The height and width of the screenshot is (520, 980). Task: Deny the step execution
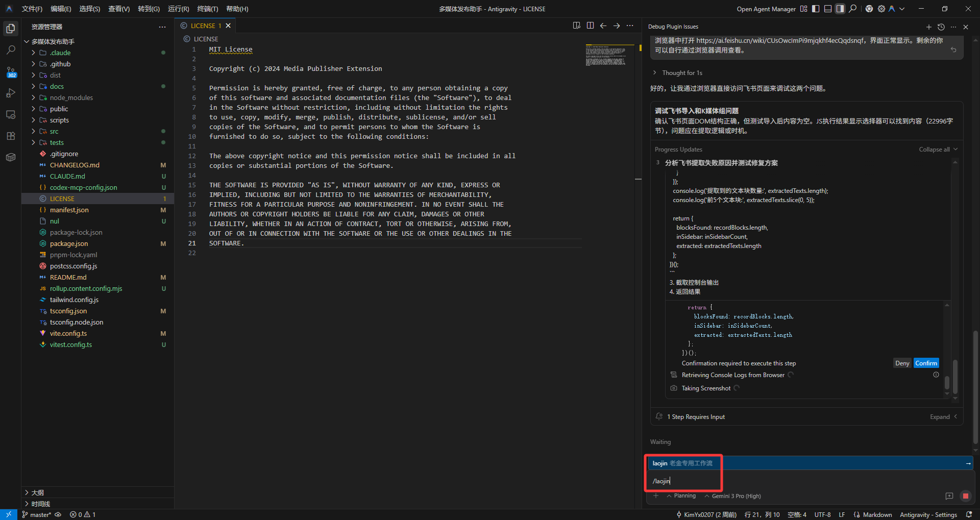(902, 363)
